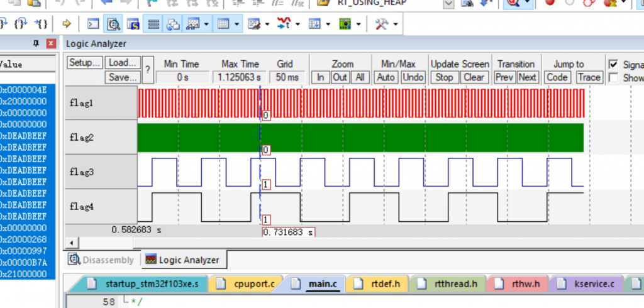Open the rthw.h file tab
The width and height of the screenshot is (644, 308).
tap(518, 283)
